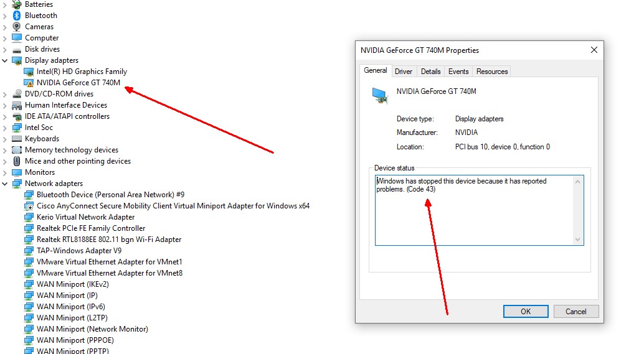Expand the IDE ATA/ATAPI controllers category
Screen dimensions: 644x354
[5, 117]
